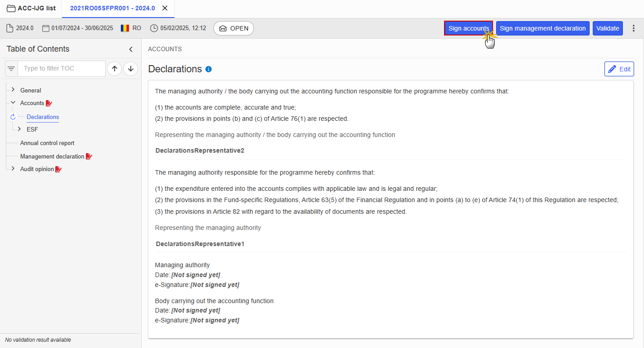644x348 pixels.
Task: Switch to the ACC-IJG list tab
Action: pyautogui.click(x=31, y=8)
